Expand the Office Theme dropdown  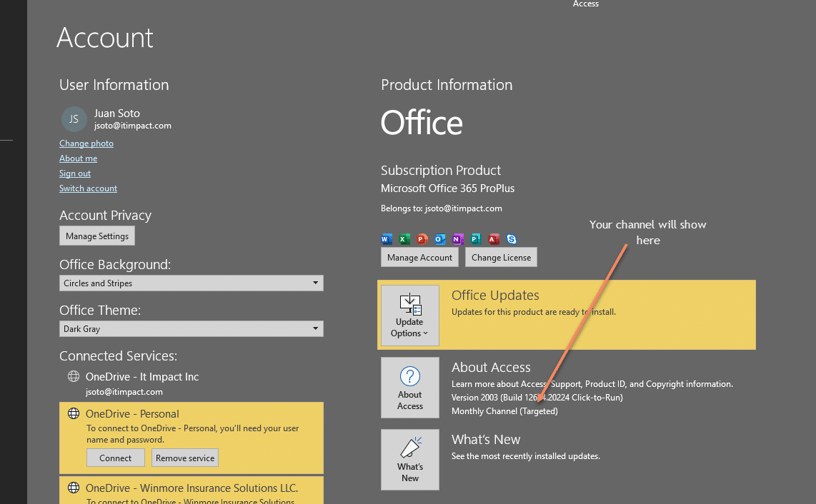[191, 328]
